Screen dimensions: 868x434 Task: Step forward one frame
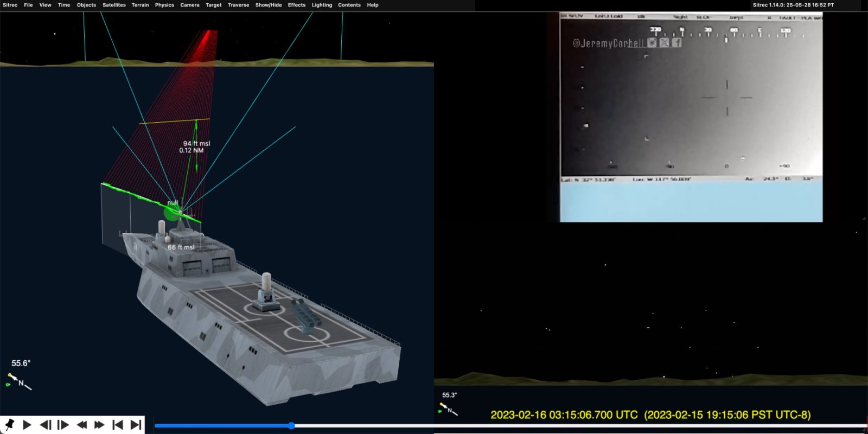click(x=63, y=425)
